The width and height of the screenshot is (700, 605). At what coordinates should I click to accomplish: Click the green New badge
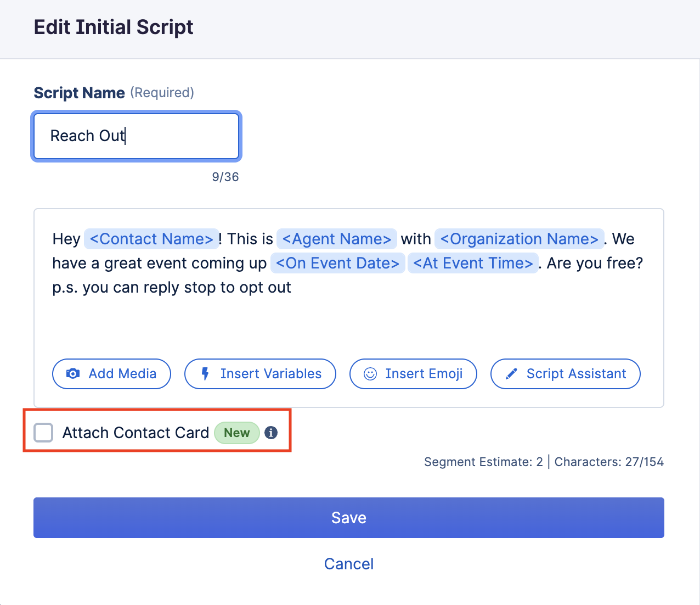click(236, 433)
